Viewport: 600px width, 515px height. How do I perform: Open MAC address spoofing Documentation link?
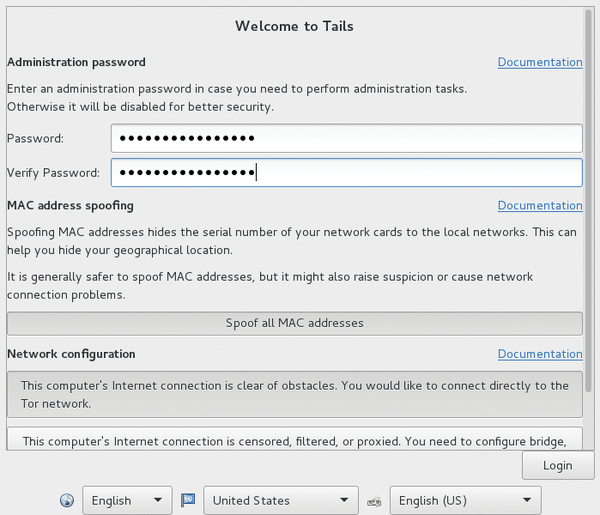pyautogui.click(x=540, y=205)
